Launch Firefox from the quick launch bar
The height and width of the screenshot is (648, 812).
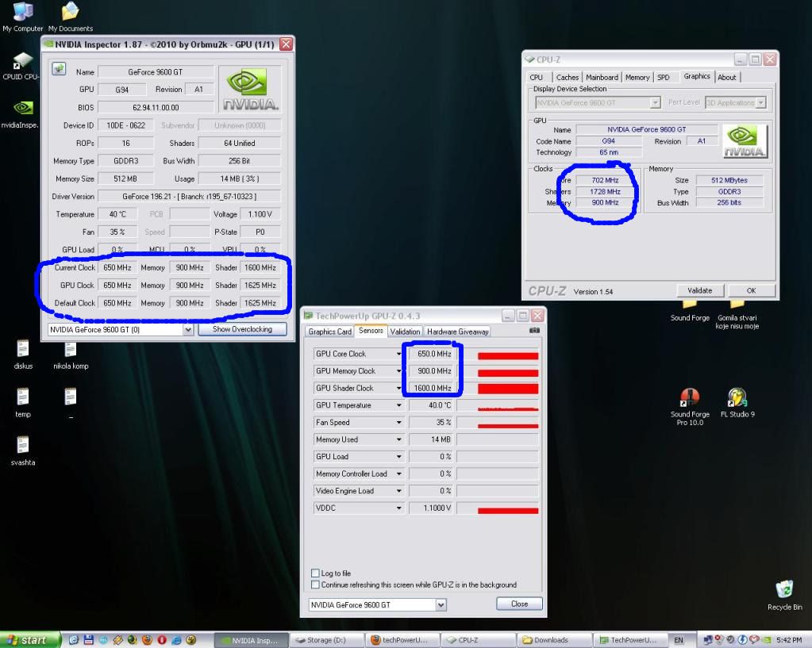point(147,640)
